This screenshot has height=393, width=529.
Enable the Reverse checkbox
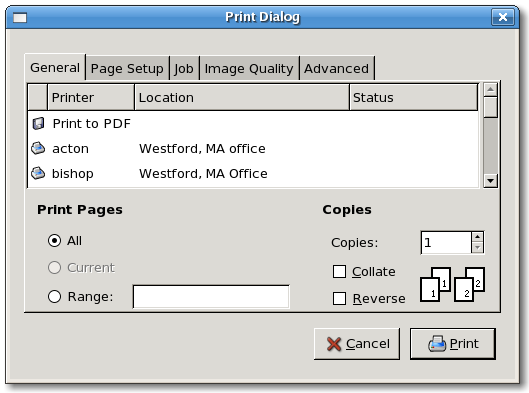[339, 298]
